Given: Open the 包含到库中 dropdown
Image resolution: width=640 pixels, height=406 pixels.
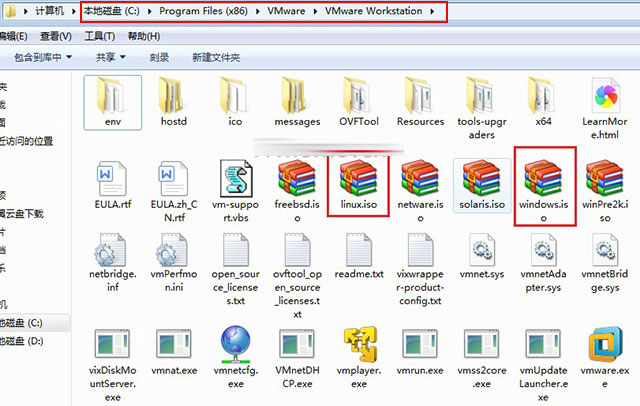Looking at the screenshot, I should pos(43,58).
